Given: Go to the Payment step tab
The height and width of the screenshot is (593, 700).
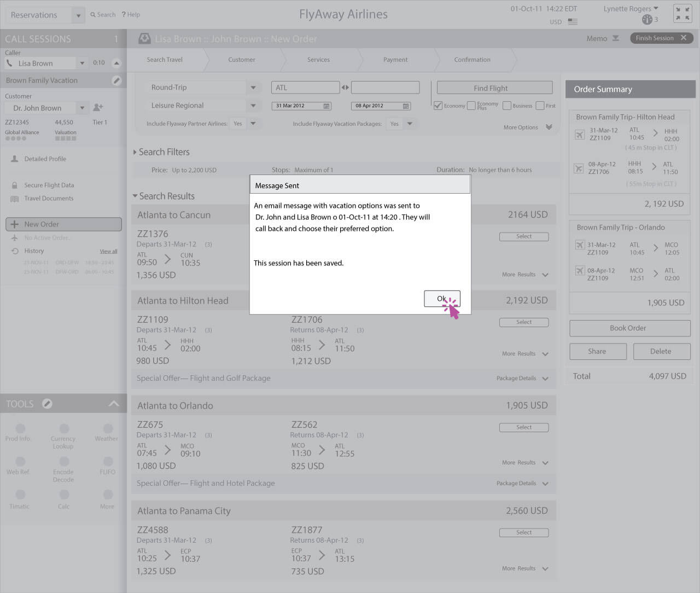Looking at the screenshot, I should coord(395,60).
